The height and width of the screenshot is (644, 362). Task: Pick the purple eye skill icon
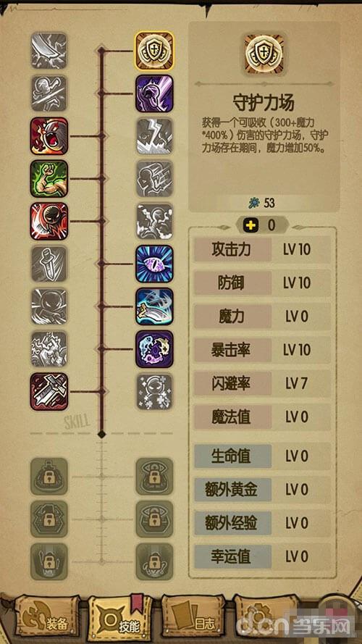click(154, 264)
